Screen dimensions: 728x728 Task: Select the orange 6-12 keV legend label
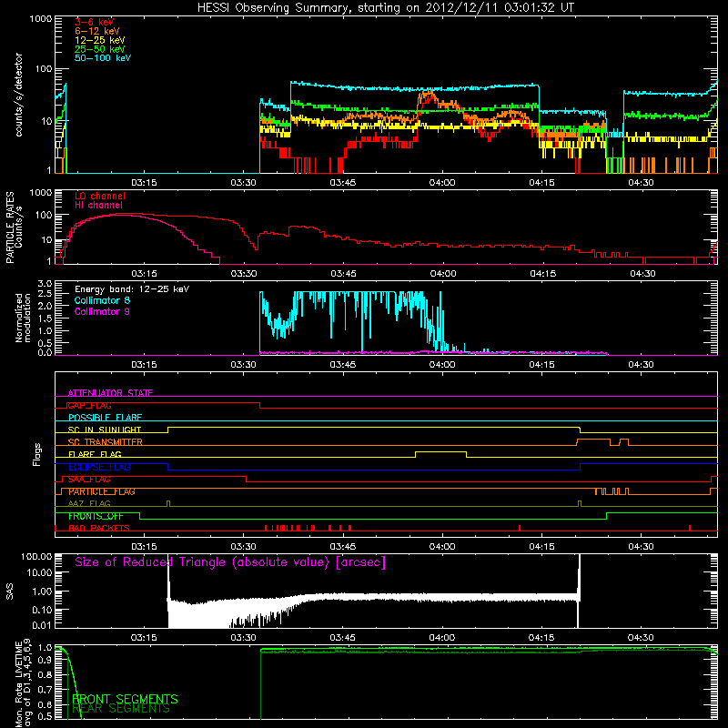click(97, 31)
